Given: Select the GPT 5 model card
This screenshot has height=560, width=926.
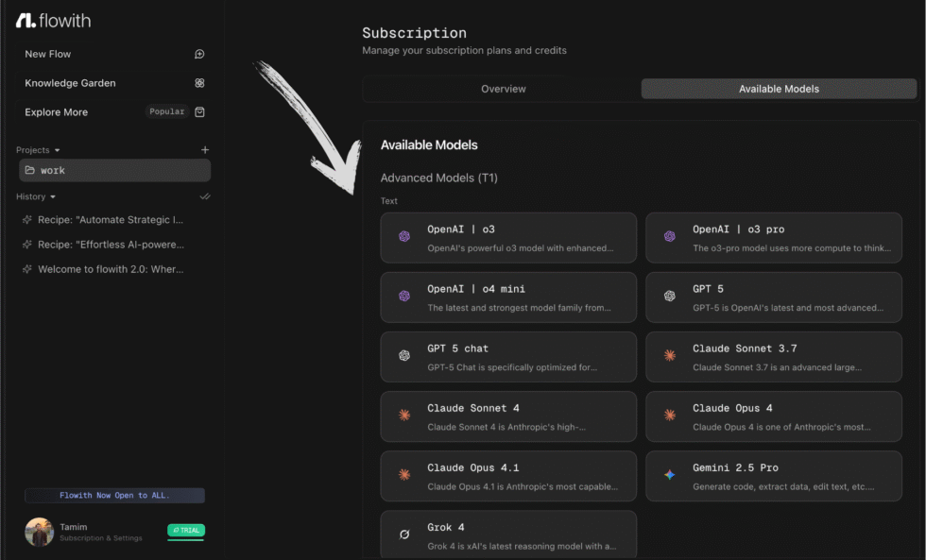Looking at the screenshot, I should (x=774, y=297).
